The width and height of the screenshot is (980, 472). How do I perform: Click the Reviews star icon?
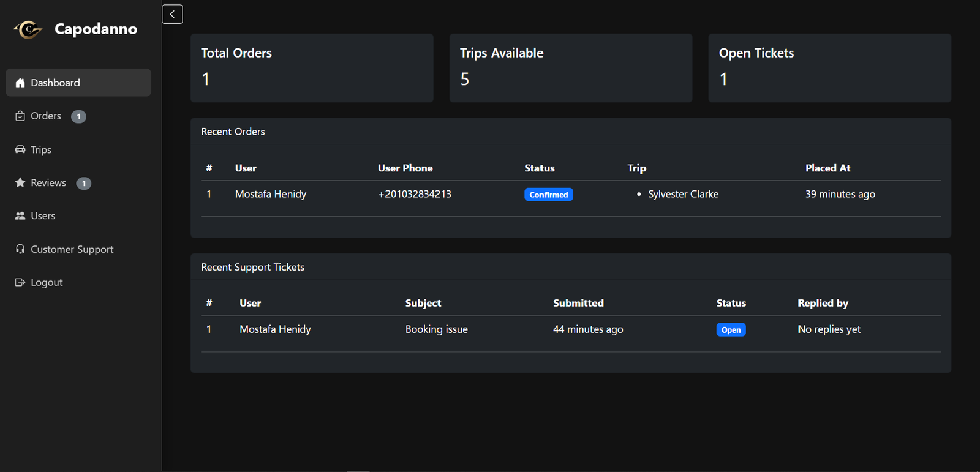(20, 182)
